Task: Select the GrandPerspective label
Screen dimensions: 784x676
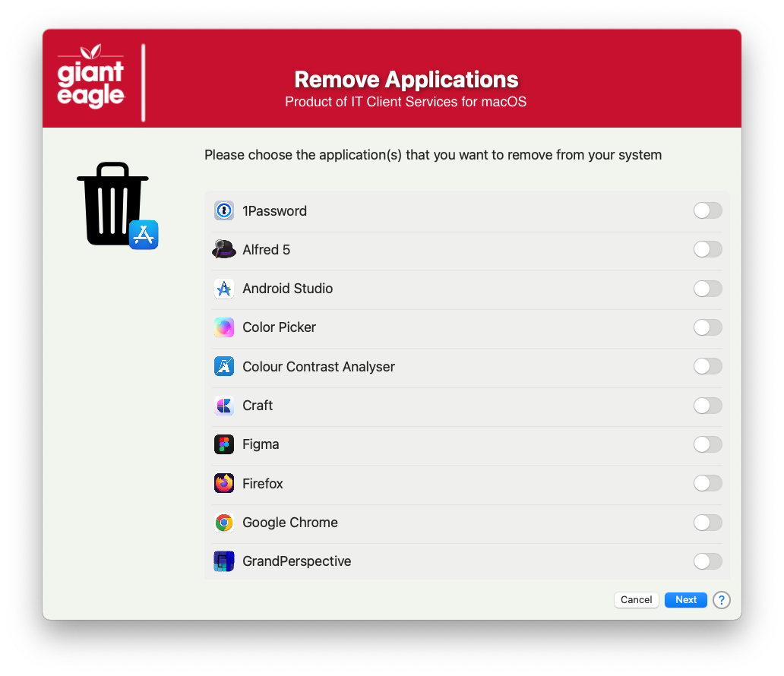Action: 296,561
